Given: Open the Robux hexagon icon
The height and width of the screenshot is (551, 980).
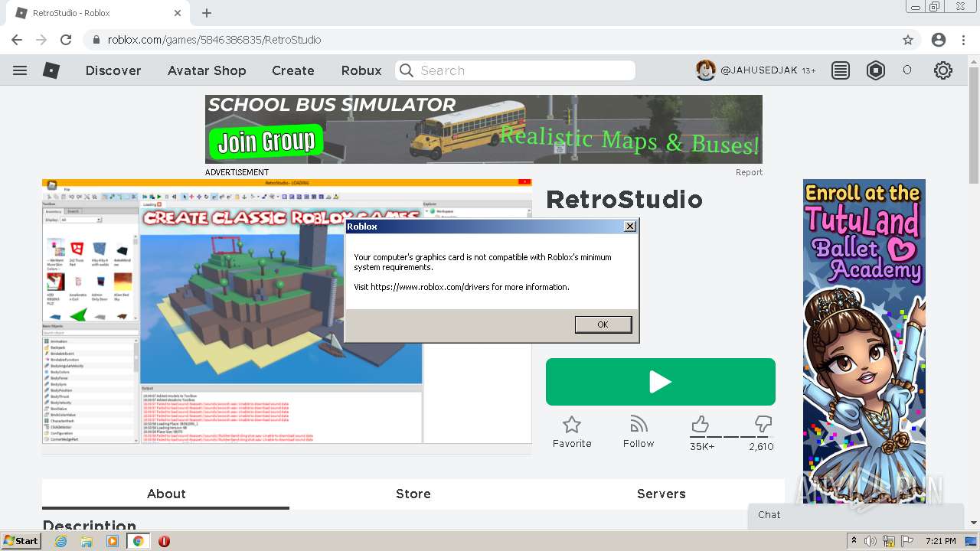Looking at the screenshot, I should click(x=876, y=70).
